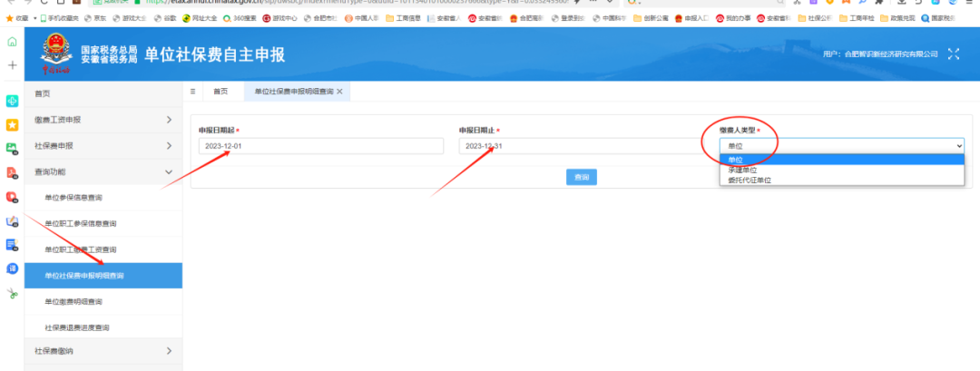Open the red video recorder sidebar icon

pos(12,197)
